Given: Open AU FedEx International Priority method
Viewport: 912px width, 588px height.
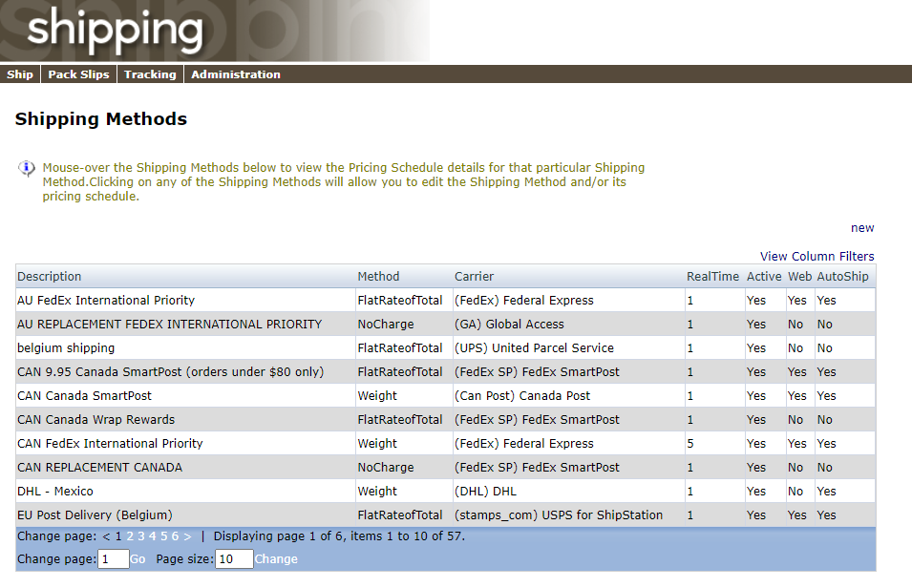Looking at the screenshot, I should (x=106, y=301).
